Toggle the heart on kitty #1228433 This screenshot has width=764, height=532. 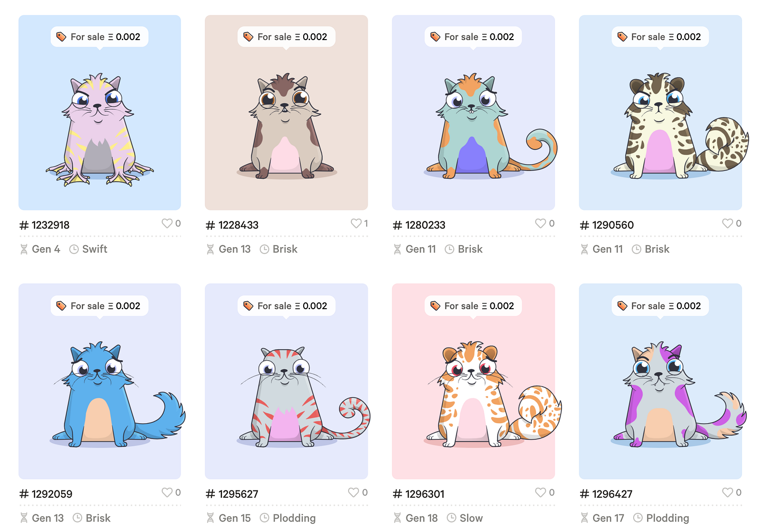coord(356,223)
